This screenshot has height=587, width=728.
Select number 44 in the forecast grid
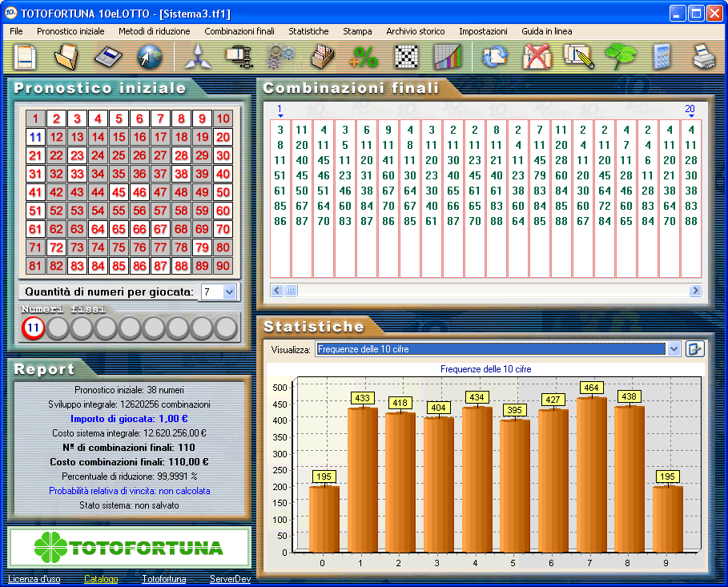(x=98, y=192)
